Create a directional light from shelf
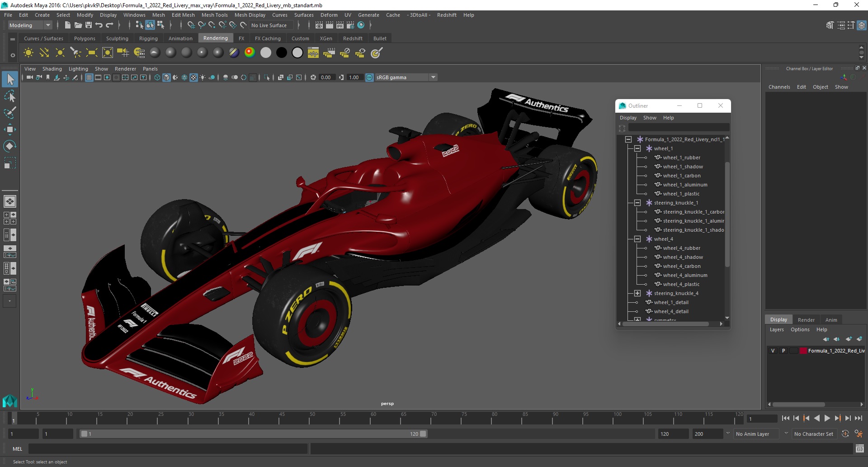The image size is (868, 467). [44, 53]
